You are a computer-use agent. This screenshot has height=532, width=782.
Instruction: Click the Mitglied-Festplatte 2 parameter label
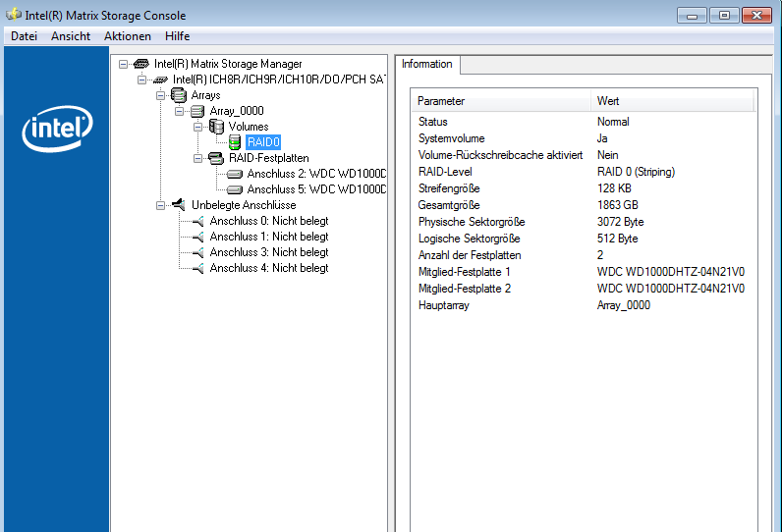pos(465,289)
